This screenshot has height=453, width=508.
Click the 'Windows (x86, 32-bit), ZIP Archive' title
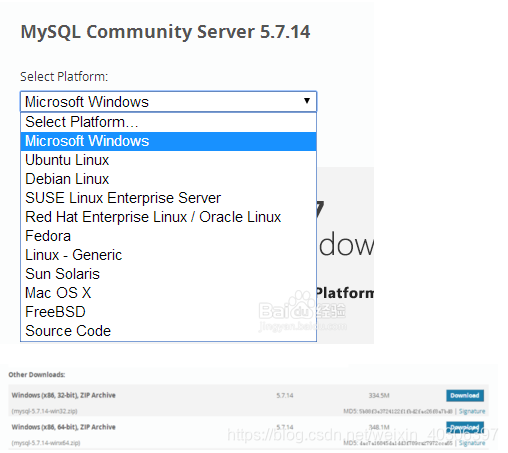pos(63,395)
